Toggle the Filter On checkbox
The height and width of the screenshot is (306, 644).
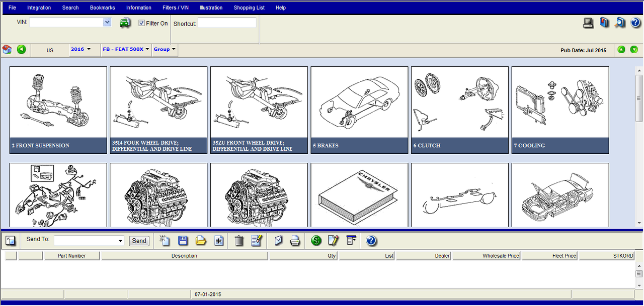click(142, 23)
